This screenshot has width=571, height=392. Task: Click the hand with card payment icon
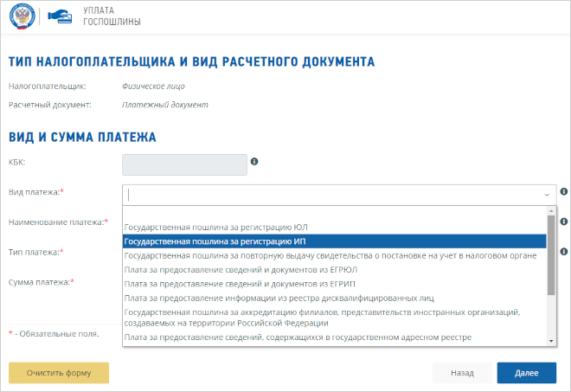[60, 16]
